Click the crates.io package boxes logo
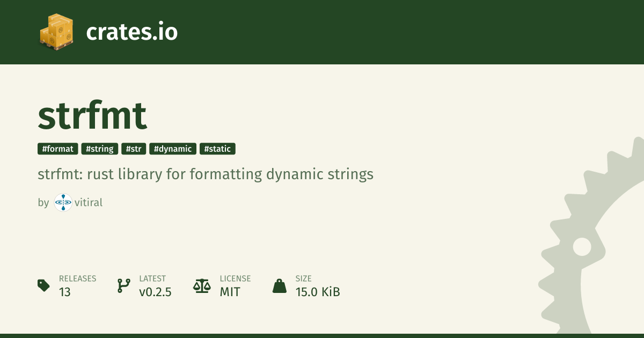The width and height of the screenshot is (644, 338). coord(56,32)
